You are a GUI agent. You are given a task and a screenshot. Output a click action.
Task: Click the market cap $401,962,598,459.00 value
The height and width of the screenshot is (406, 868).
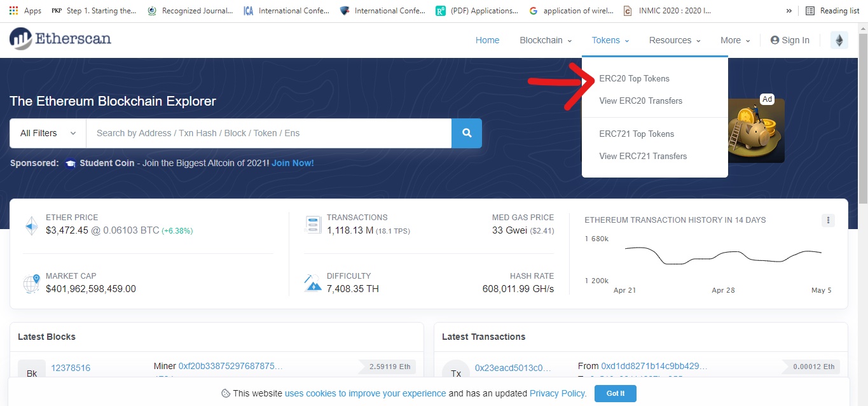[x=91, y=289]
